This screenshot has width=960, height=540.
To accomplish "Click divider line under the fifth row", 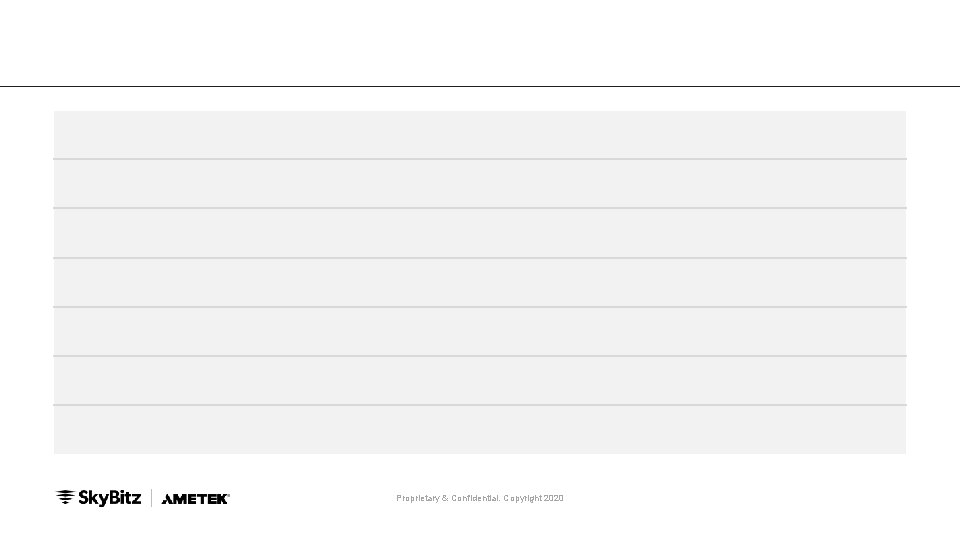I will [480, 356].
